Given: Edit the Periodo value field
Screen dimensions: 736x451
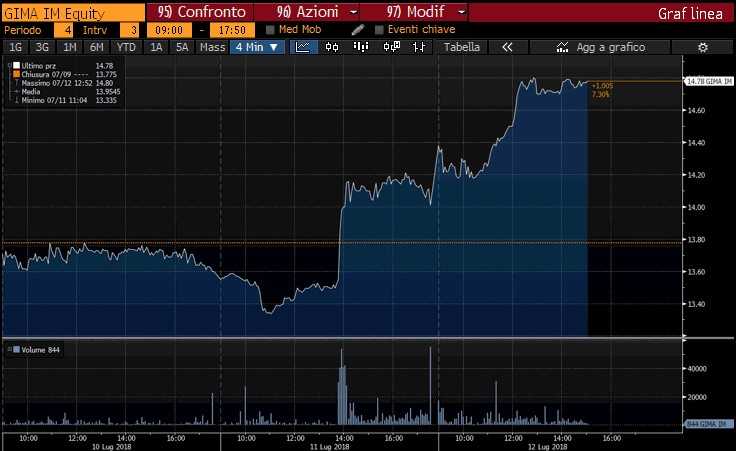Looking at the screenshot, I should [63, 30].
